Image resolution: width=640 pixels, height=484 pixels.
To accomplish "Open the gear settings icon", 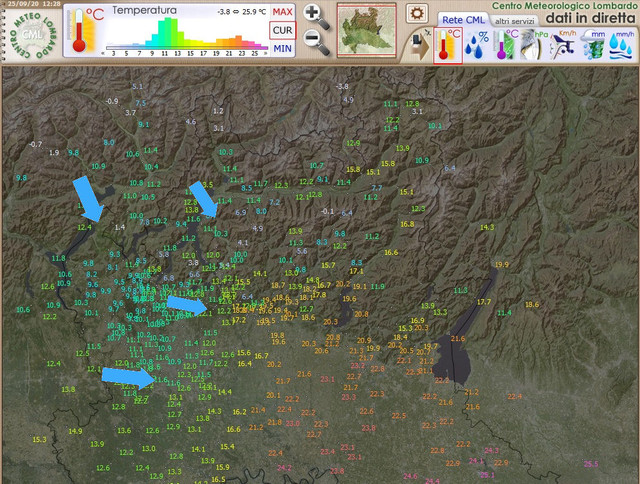I will (x=417, y=13).
